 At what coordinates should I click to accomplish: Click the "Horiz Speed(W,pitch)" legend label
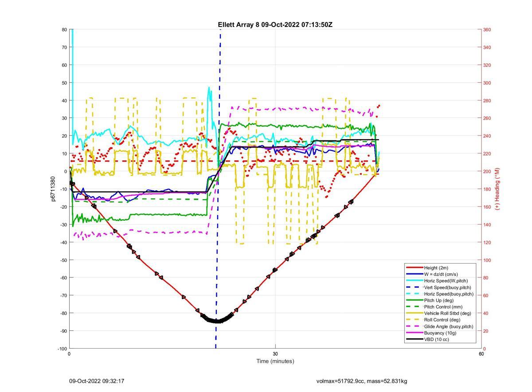pos(446,281)
